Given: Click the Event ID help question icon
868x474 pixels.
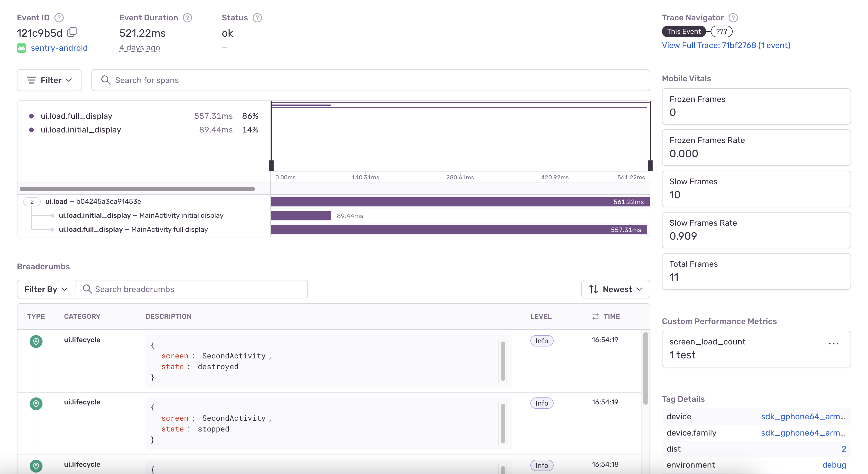Looking at the screenshot, I should (59, 17).
